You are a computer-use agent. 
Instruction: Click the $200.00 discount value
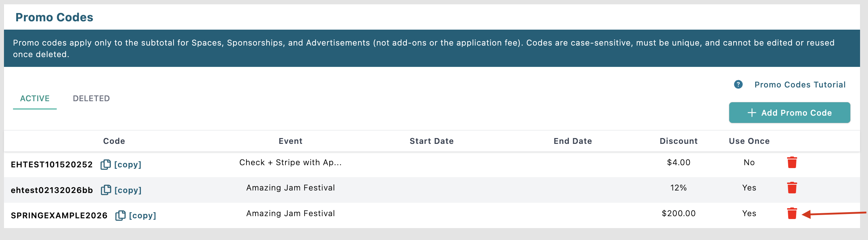[678, 214]
